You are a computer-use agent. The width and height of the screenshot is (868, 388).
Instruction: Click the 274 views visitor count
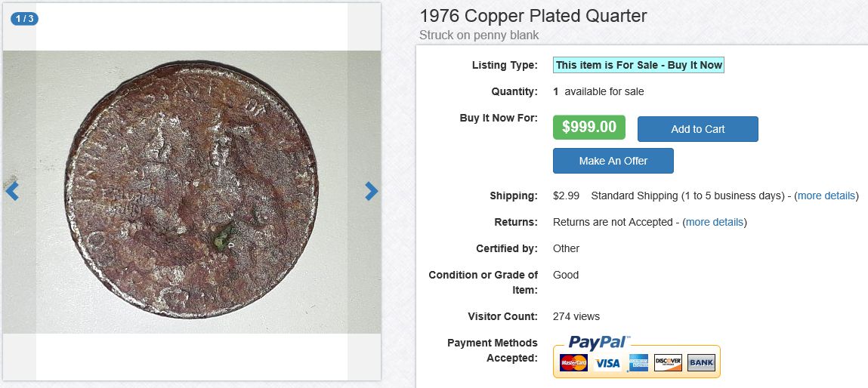point(576,316)
